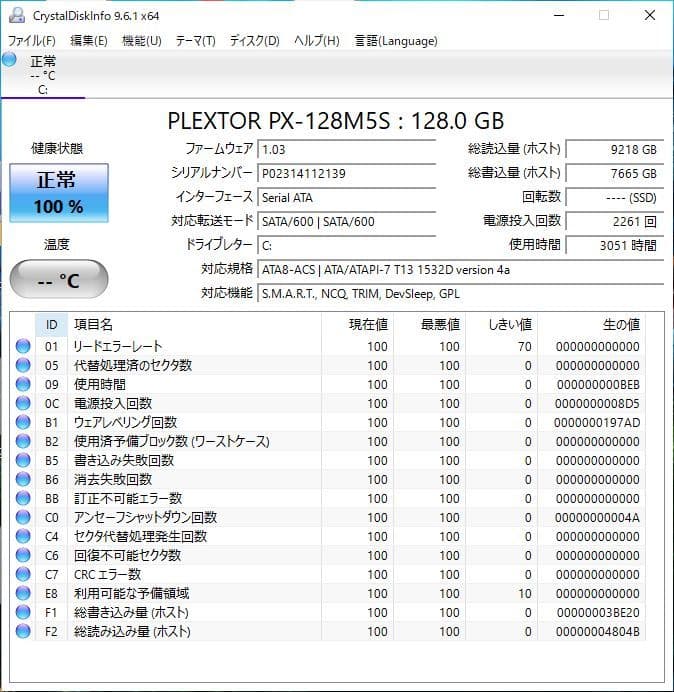The height and width of the screenshot is (692, 674).
Task: Click the しきい値 column header
Action: point(501,325)
